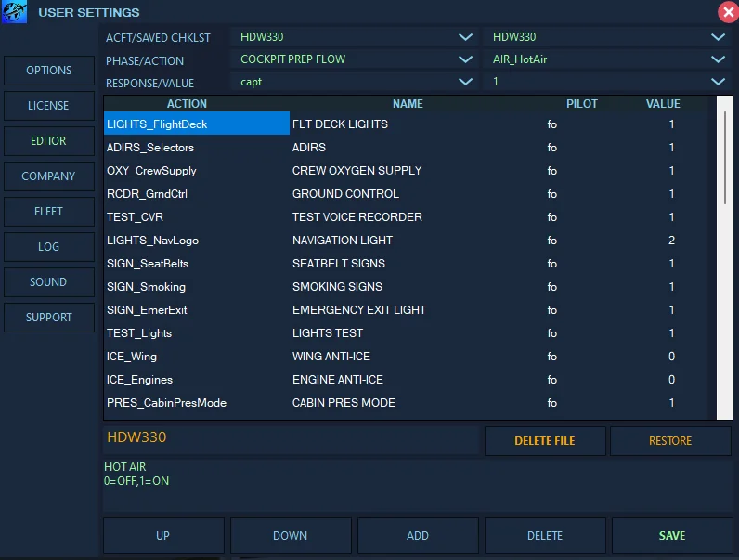The height and width of the screenshot is (560, 739).
Task: Click the RESTORE button
Action: pyautogui.click(x=670, y=441)
